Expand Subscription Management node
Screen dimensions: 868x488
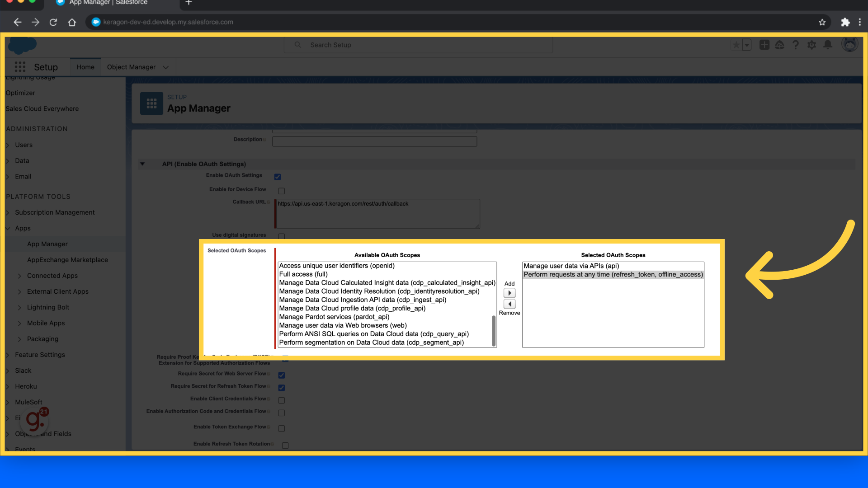click(x=8, y=212)
